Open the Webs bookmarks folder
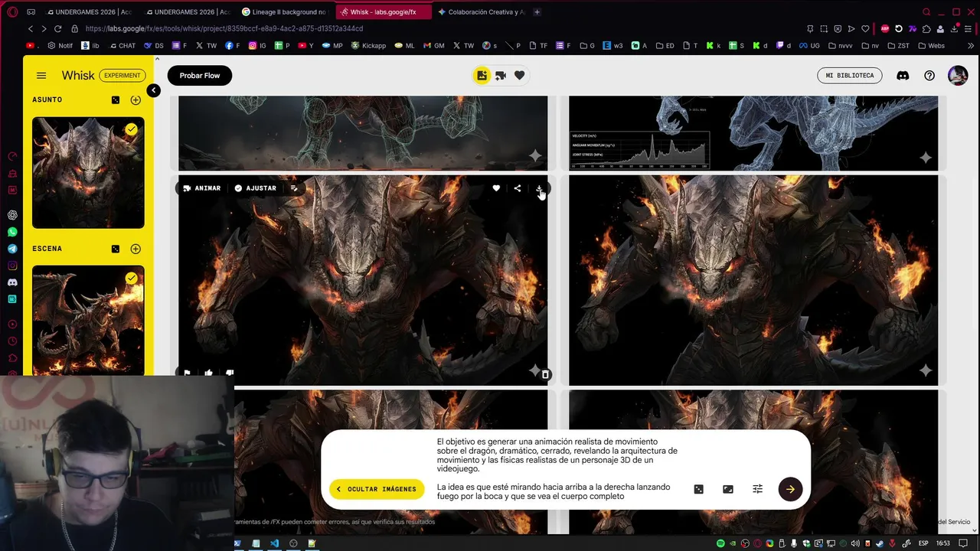The width and height of the screenshot is (980, 551). pos(930,46)
